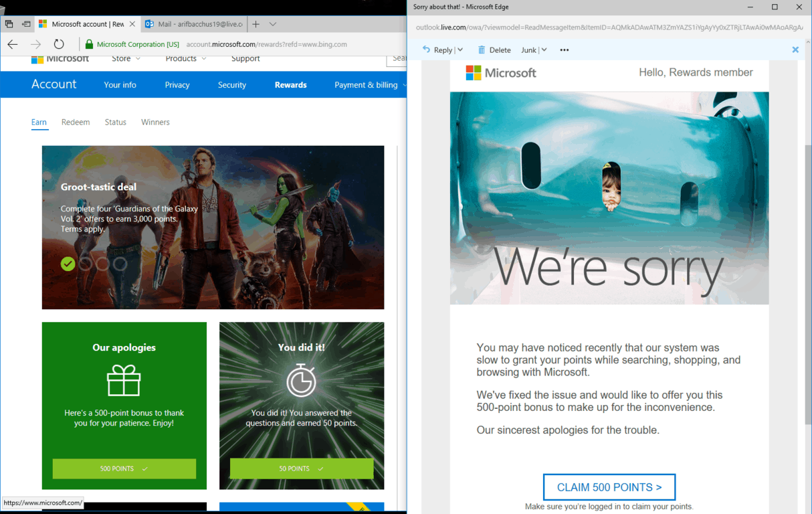Click CLAIM 500 POINTS button
The width and height of the screenshot is (812, 514).
tap(609, 487)
